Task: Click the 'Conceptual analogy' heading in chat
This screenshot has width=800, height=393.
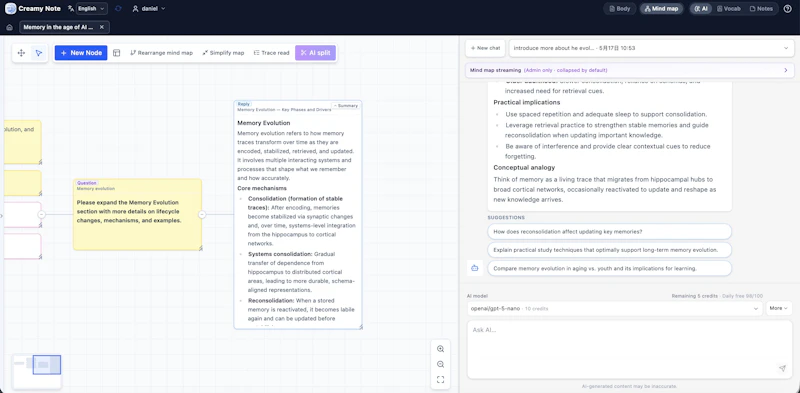Action: point(524,167)
